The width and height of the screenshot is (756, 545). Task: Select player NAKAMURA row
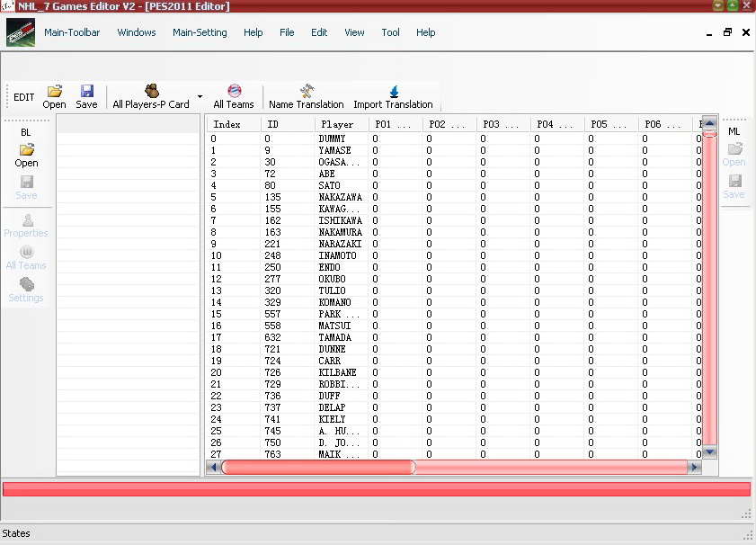[x=454, y=232]
